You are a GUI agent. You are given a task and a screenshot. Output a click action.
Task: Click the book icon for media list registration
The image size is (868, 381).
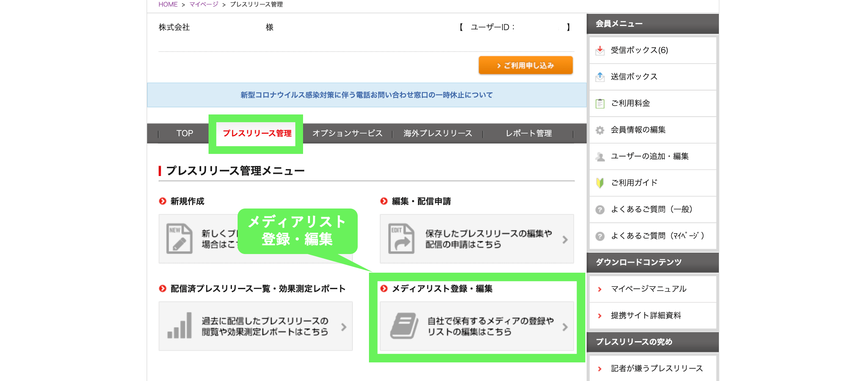404,326
